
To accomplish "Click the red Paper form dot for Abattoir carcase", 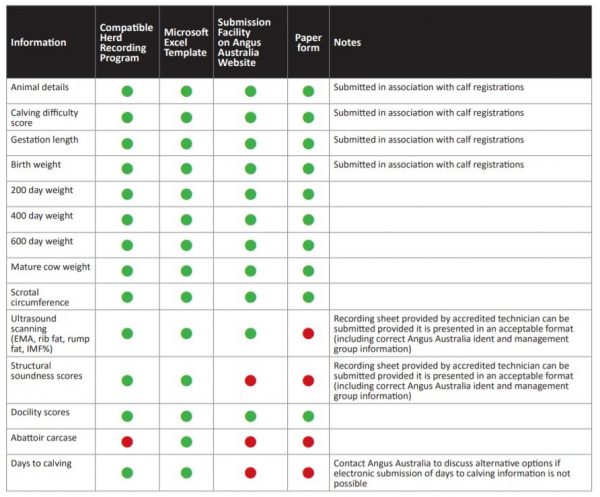I will [x=308, y=441].
